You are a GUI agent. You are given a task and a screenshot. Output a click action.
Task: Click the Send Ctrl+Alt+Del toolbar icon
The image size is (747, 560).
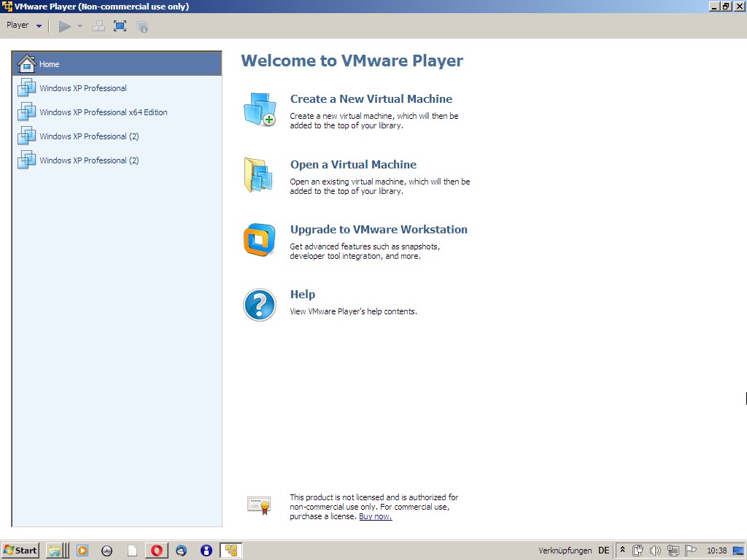coord(98,26)
